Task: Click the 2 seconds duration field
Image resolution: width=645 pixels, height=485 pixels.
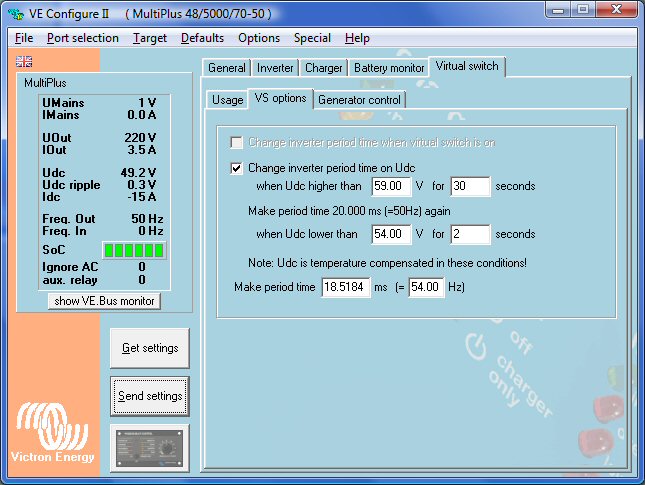Action: click(471, 234)
